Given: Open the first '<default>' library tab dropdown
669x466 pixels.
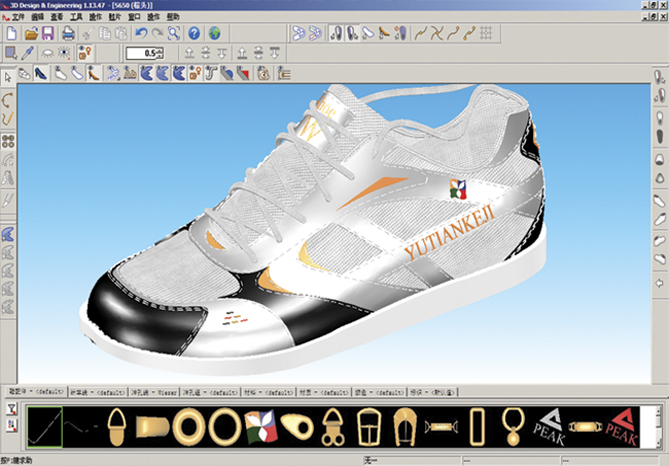Looking at the screenshot, I should click(37, 391).
